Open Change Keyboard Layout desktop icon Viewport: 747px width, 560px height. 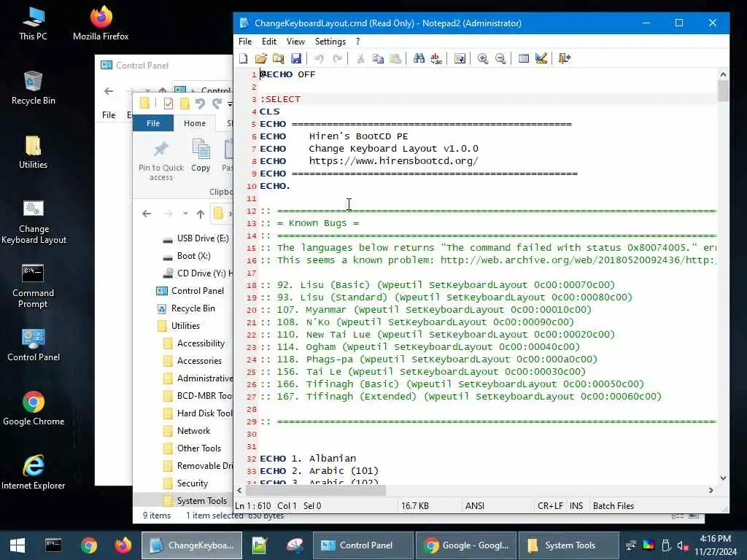[x=34, y=222]
